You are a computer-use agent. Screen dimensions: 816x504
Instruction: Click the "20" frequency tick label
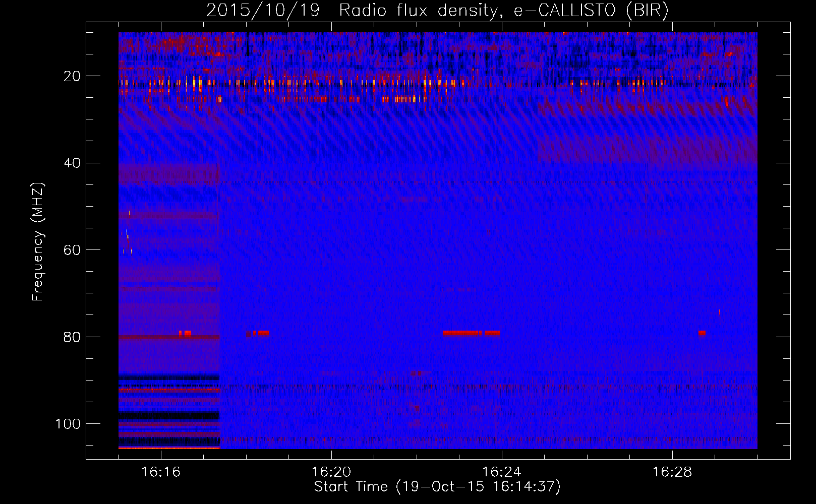pyautogui.click(x=73, y=76)
